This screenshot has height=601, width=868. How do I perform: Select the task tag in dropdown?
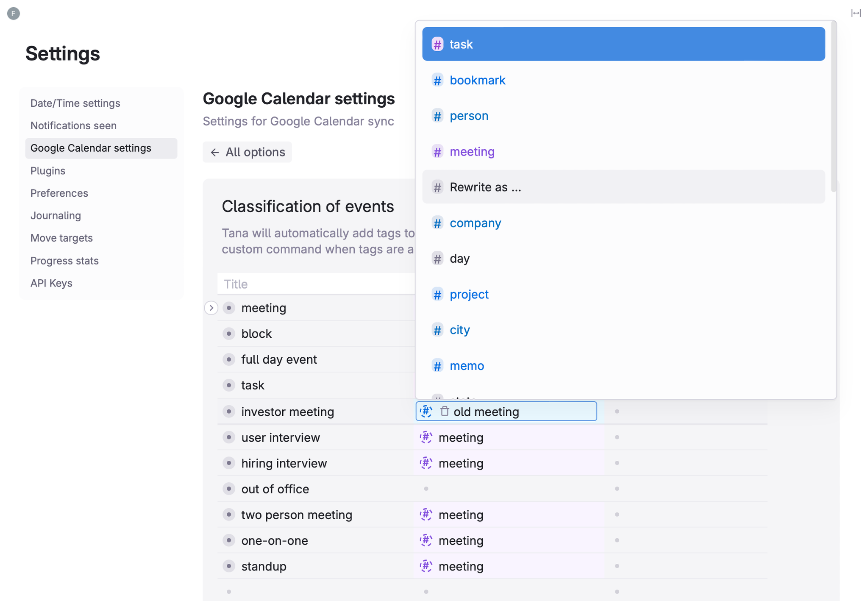(623, 44)
